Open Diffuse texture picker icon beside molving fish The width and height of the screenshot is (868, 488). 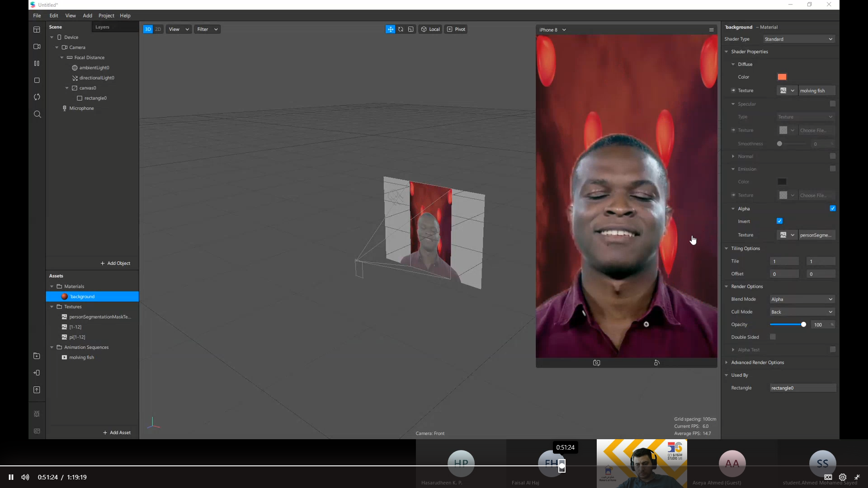pos(787,91)
